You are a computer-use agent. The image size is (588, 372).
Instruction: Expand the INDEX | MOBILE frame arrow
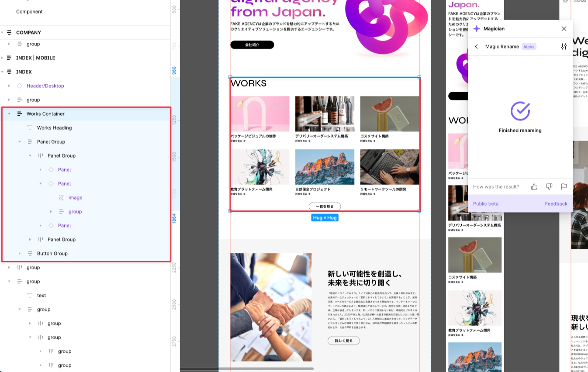click(x=2, y=58)
